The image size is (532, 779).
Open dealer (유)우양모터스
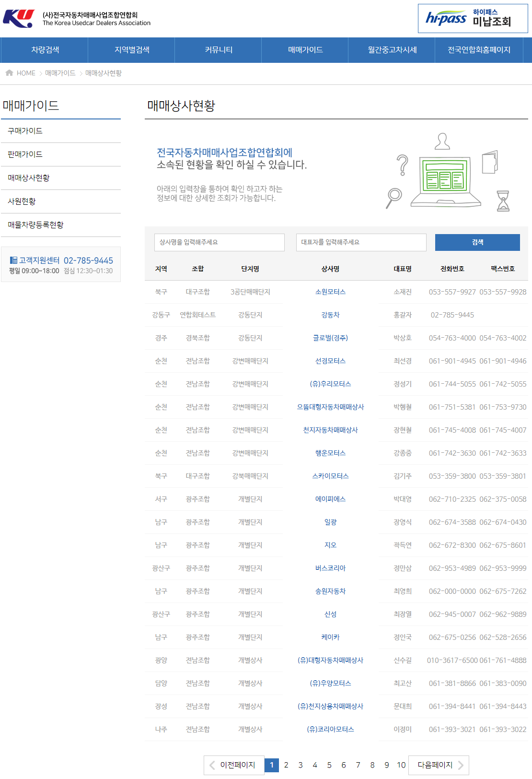pyautogui.click(x=330, y=683)
